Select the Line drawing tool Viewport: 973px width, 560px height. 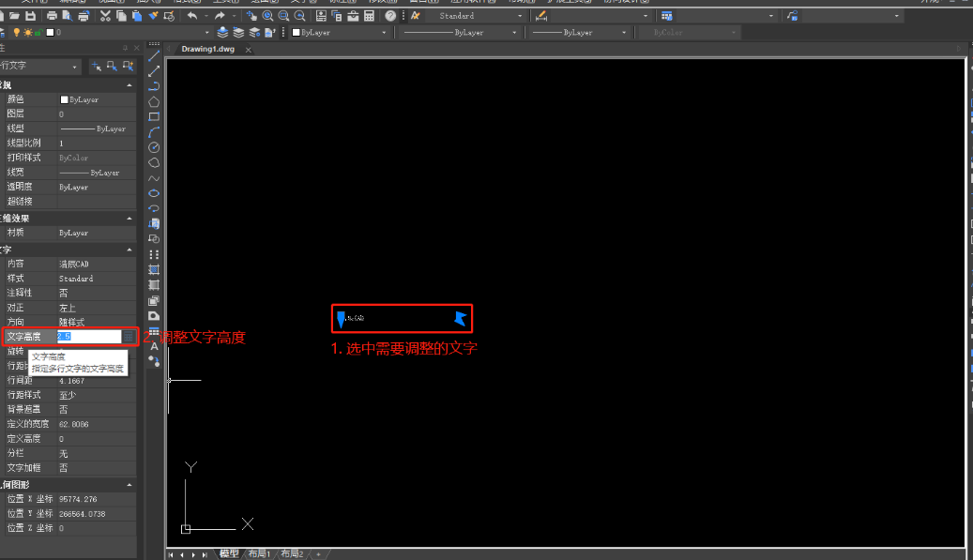(154, 56)
